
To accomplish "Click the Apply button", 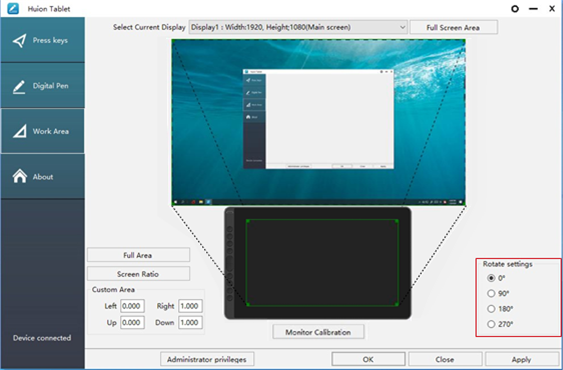I will point(521,359).
